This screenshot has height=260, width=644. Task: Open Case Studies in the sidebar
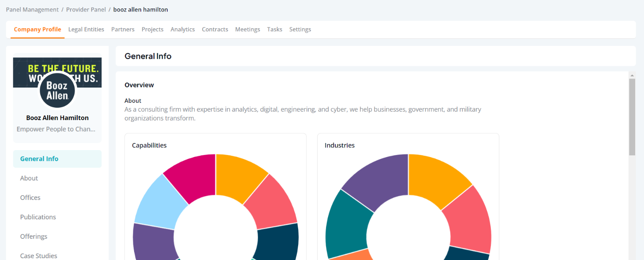point(38,256)
